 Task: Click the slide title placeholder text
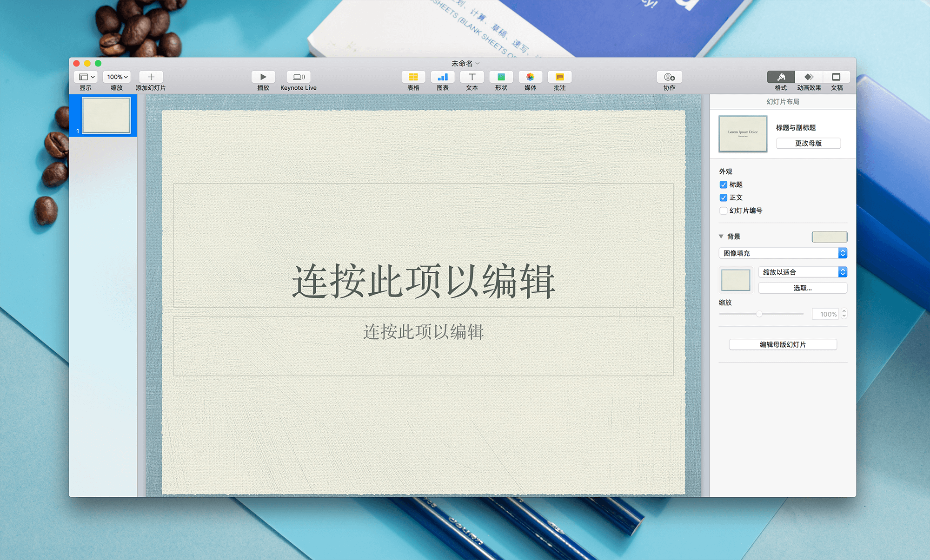click(423, 281)
